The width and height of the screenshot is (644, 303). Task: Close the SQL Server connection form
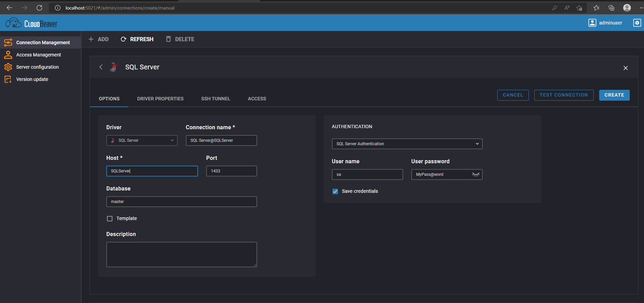click(x=626, y=68)
